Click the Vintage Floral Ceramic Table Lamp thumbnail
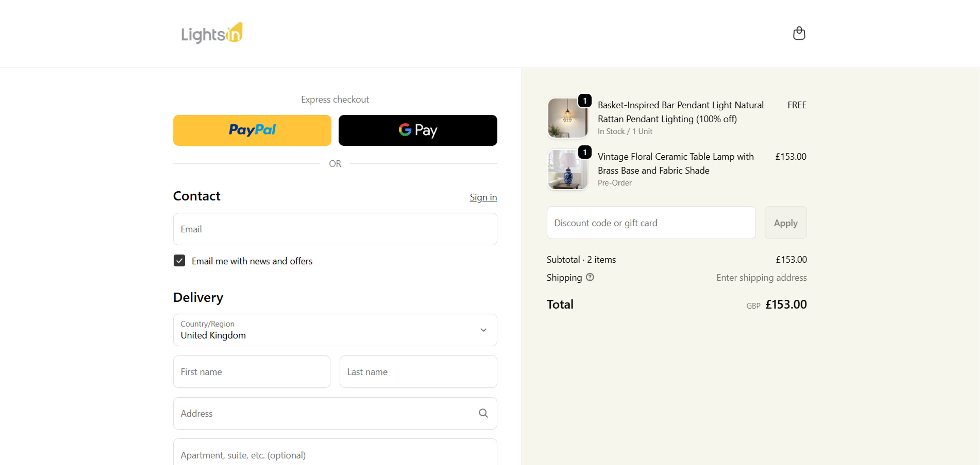Screen dimensions: 980x465 (567, 169)
